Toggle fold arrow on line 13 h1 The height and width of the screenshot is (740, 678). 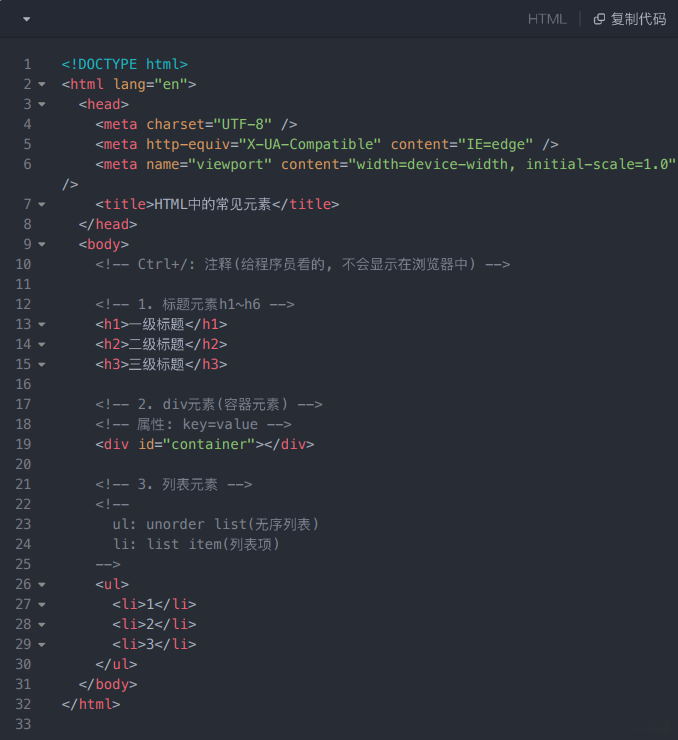(42, 324)
